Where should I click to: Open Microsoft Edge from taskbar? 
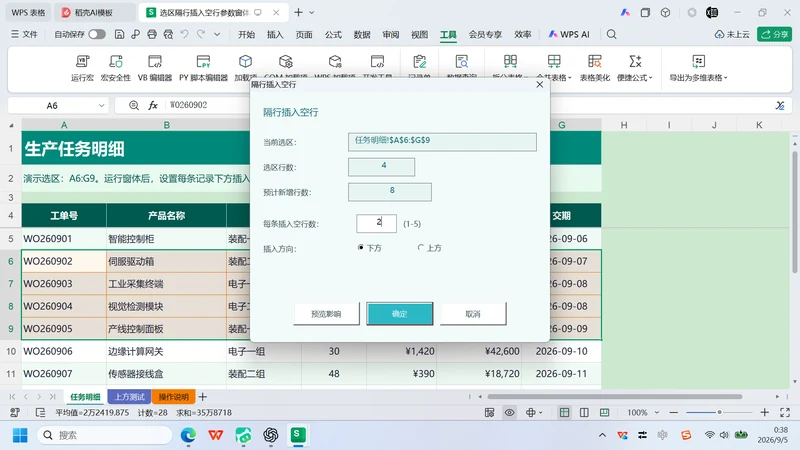coord(188,435)
